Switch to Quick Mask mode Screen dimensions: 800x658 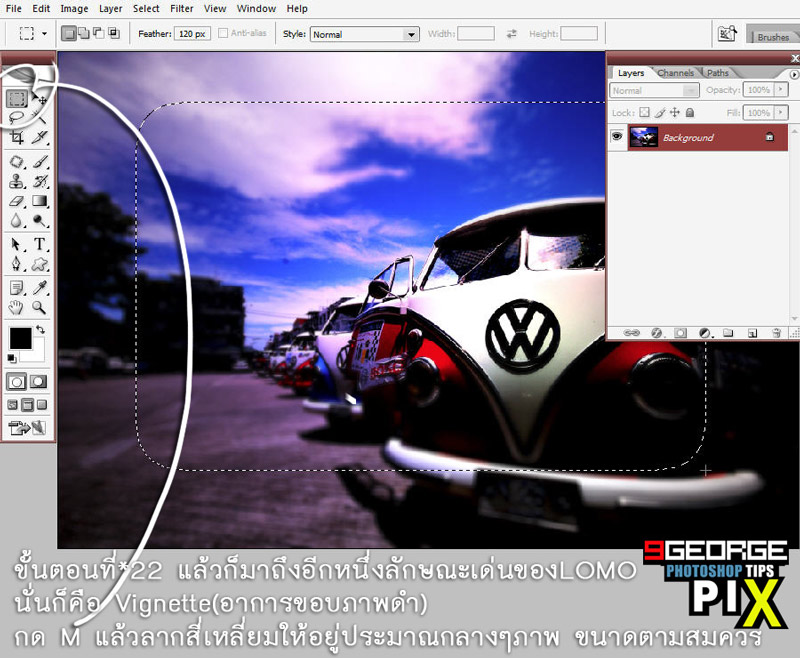click(38, 382)
